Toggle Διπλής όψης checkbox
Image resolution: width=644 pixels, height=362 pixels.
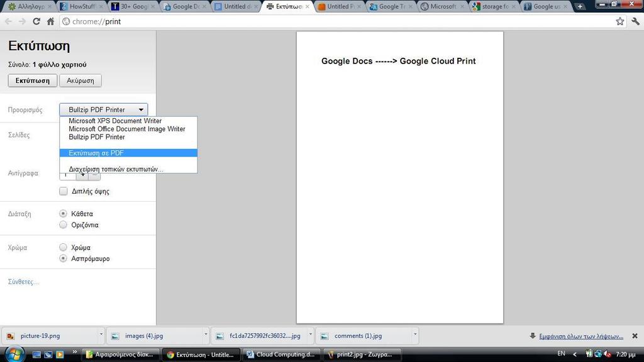(64, 191)
